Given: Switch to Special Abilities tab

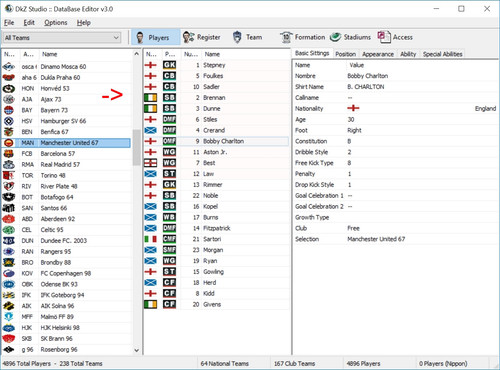Looking at the screenshot, I should tap(442, 54).
